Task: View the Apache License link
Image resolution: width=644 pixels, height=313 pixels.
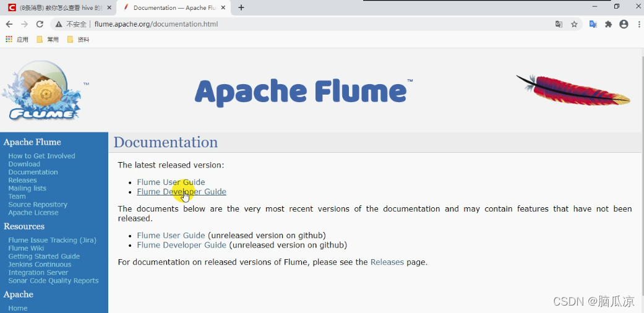Action: (33, 213)
